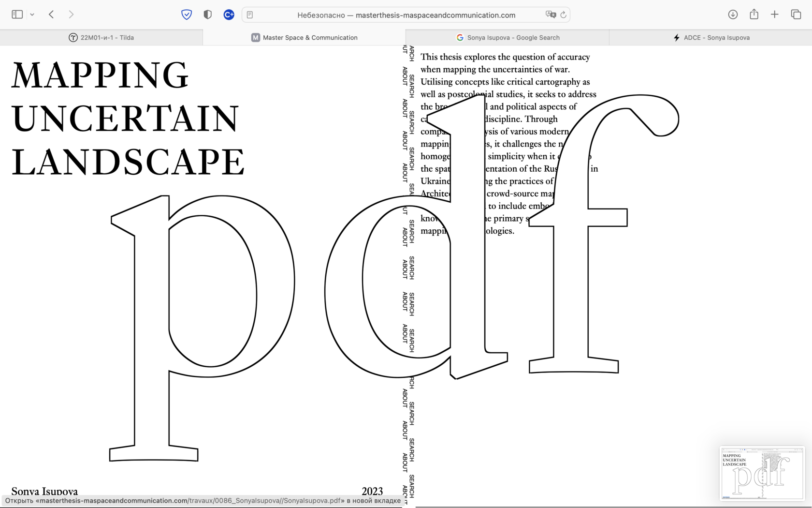This screenshot has height=508, width=812.
Task: Open the blue shield privacy extension
Action: pos(187,15)
